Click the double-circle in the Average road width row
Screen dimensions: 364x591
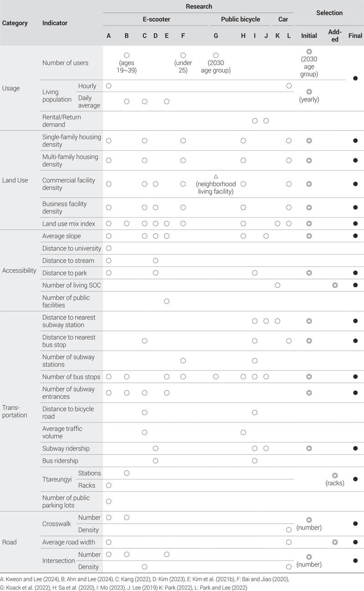coord(335,542)
